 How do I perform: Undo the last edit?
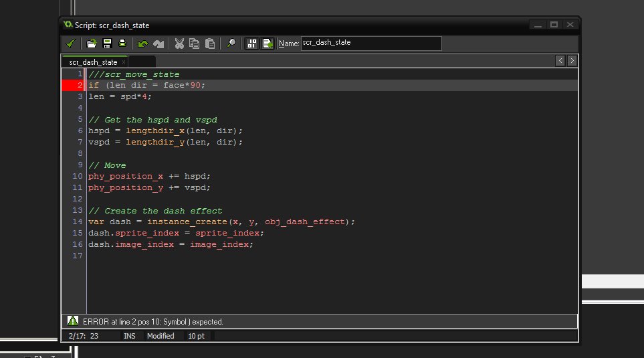click(x=143, y=43)
